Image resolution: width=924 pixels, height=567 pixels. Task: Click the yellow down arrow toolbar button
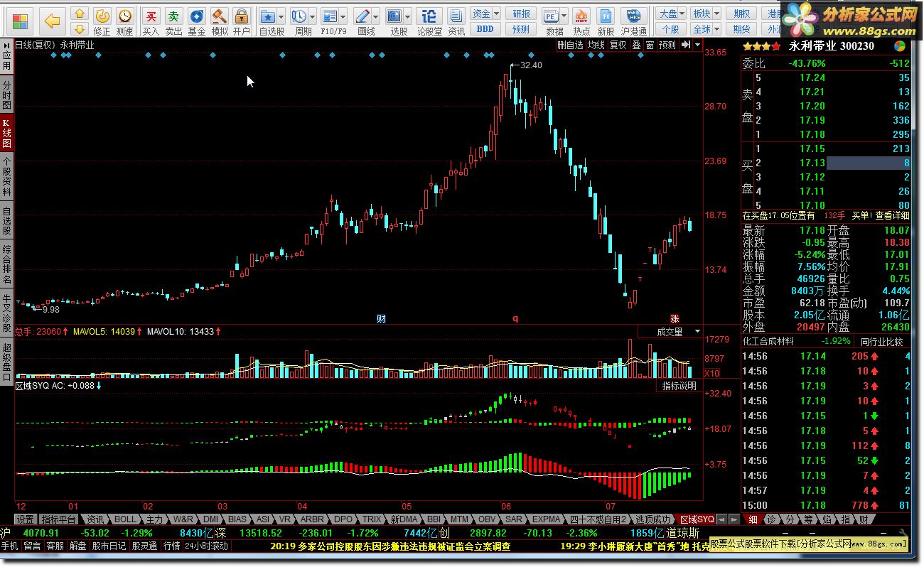(x=80, y=28)
